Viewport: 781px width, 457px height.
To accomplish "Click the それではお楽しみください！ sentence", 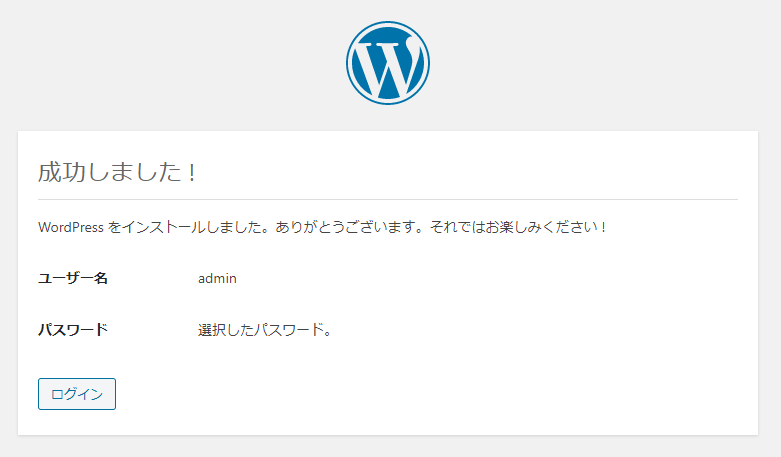I will coord(518,227).
